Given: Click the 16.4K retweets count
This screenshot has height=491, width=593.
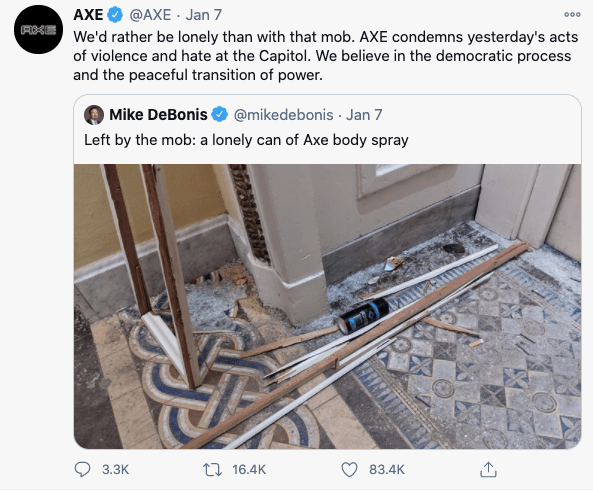Looking at the screenshot, I should click(x=249, y=470).
